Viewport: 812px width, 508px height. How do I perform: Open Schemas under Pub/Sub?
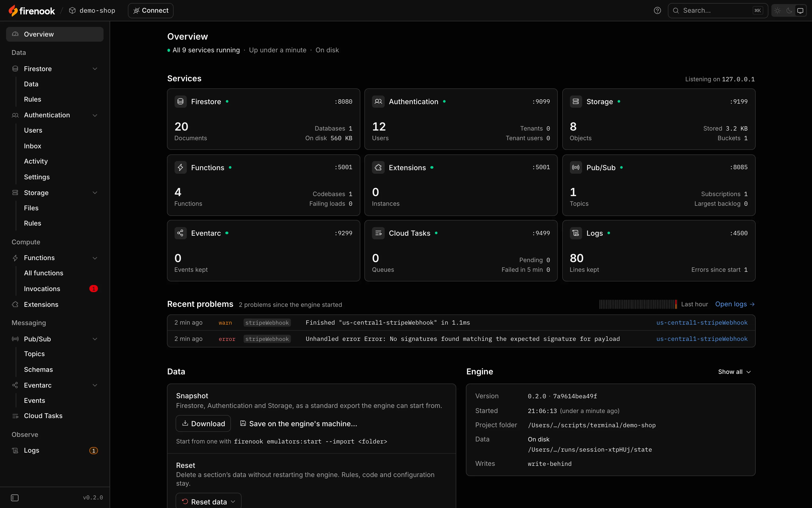pyautogui.click(x=38, y=370)
